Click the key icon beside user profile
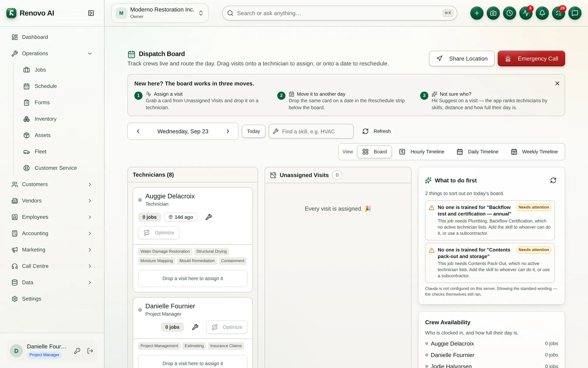The width and height of the screenshot is (588, 368). [77, 351]
